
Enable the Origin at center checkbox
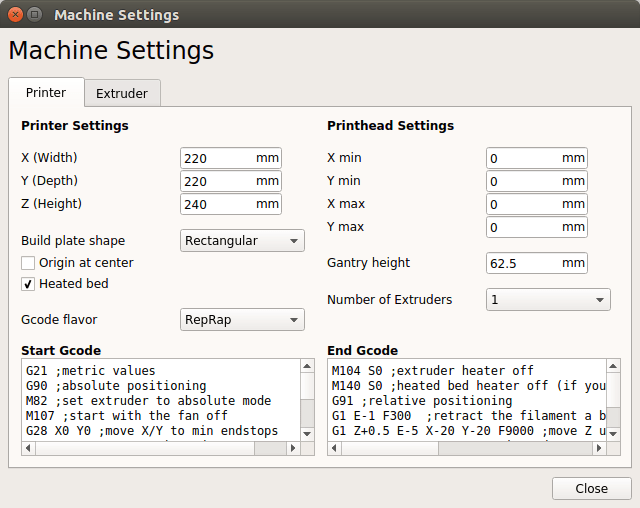(x=29, y=263)
